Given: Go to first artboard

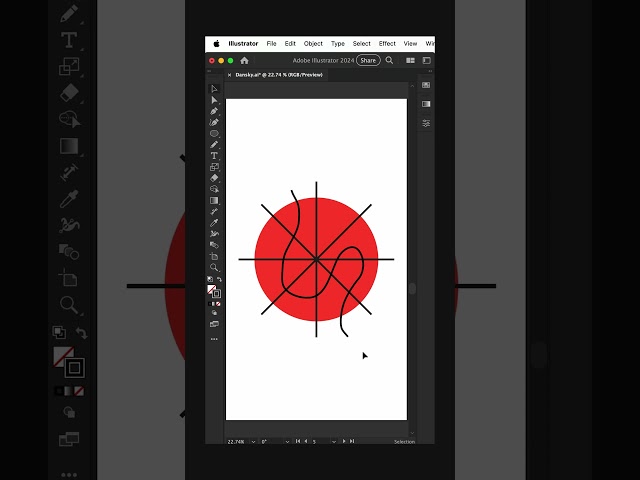Looking at the screenshot, I should click(298, 441).
